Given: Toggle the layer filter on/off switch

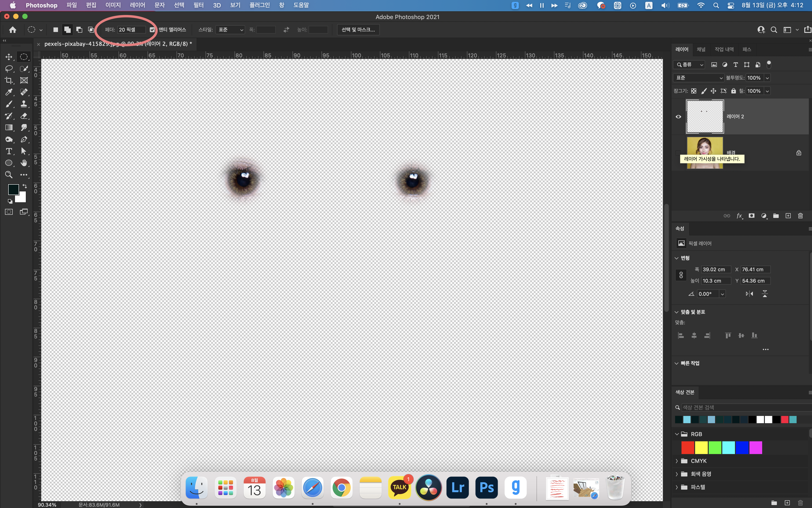Looking at the screenshot, I should click(769, 64).
